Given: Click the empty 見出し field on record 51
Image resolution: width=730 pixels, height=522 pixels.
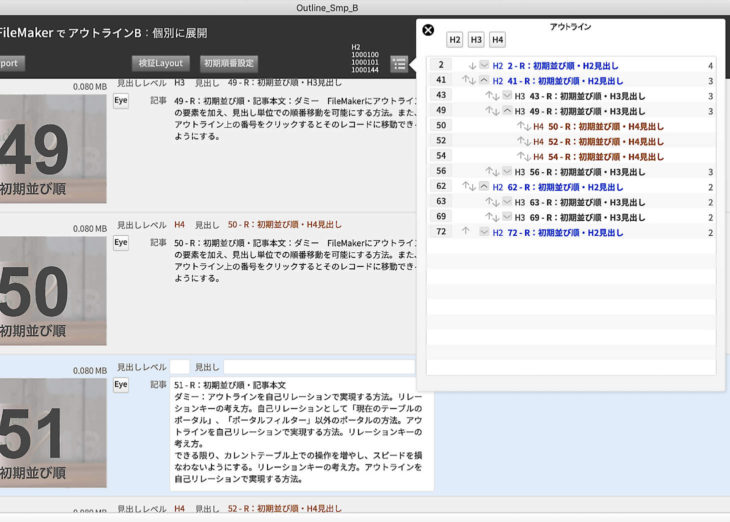Looking at the screenshot, I should 319,367.
